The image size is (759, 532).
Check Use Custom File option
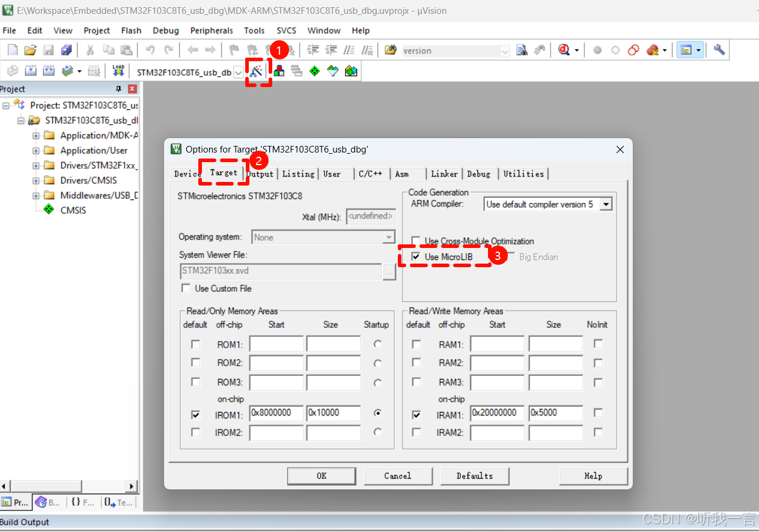(x=186, y=288)
